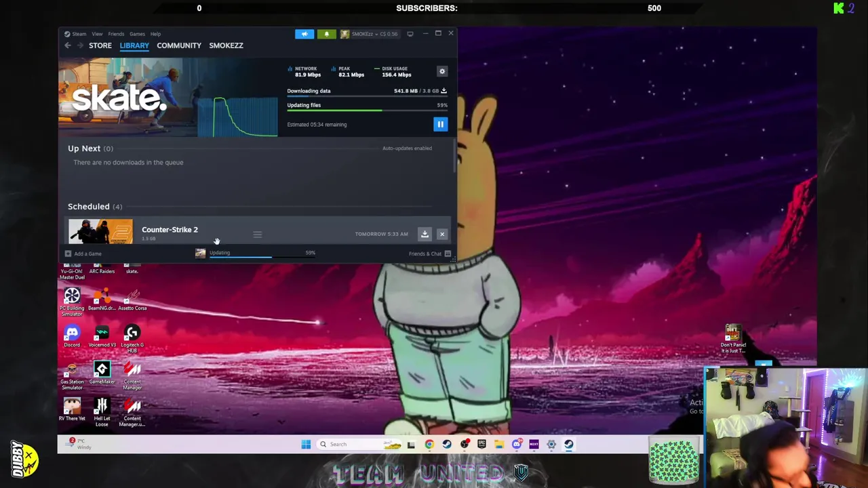
Task: Click Windows Start button
Action: click(x=306, y=445)
